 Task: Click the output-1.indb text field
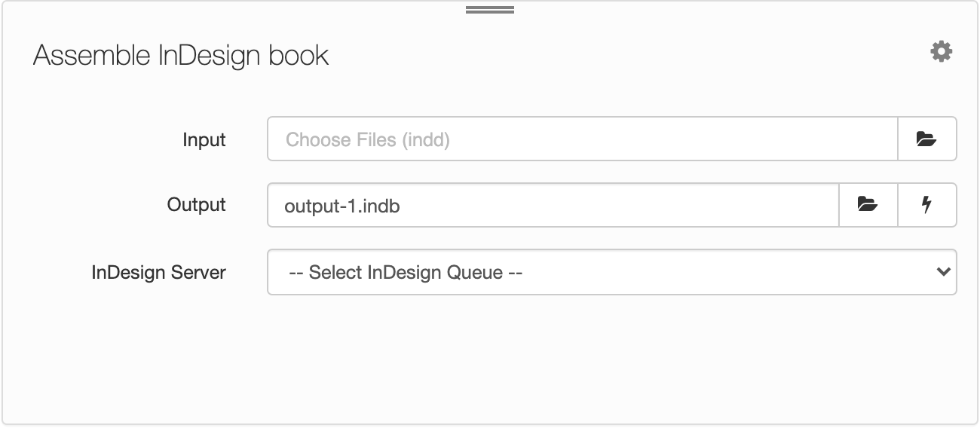553,205
